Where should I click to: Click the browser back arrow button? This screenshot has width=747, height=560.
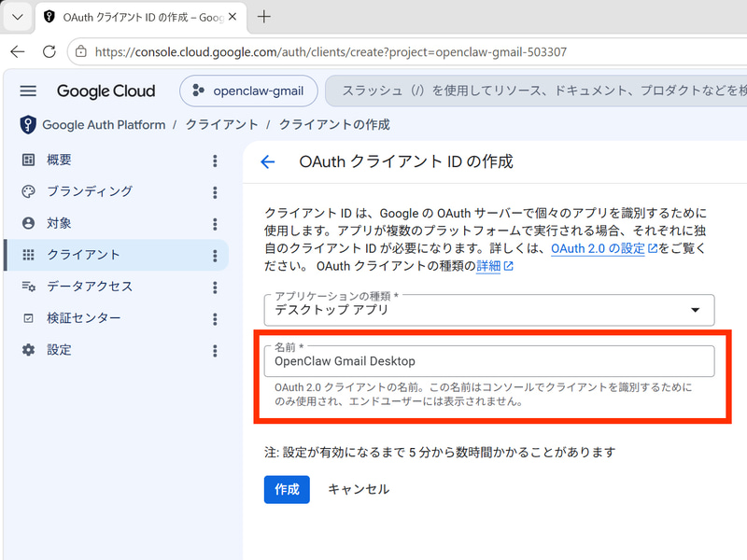18,51
